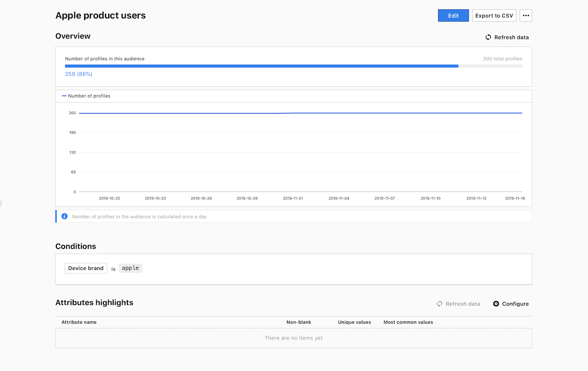Image resolution: width=588 pixels, height=371 pixels.
Task: Click the 2019-10-26 date axis label
Action: tap(201, 198)
